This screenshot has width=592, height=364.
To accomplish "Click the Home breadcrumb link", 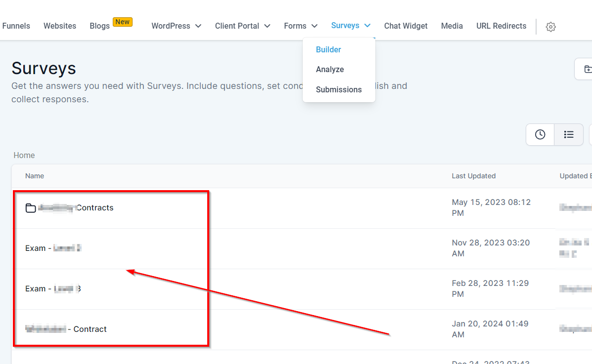I will (x=24, y=155).
